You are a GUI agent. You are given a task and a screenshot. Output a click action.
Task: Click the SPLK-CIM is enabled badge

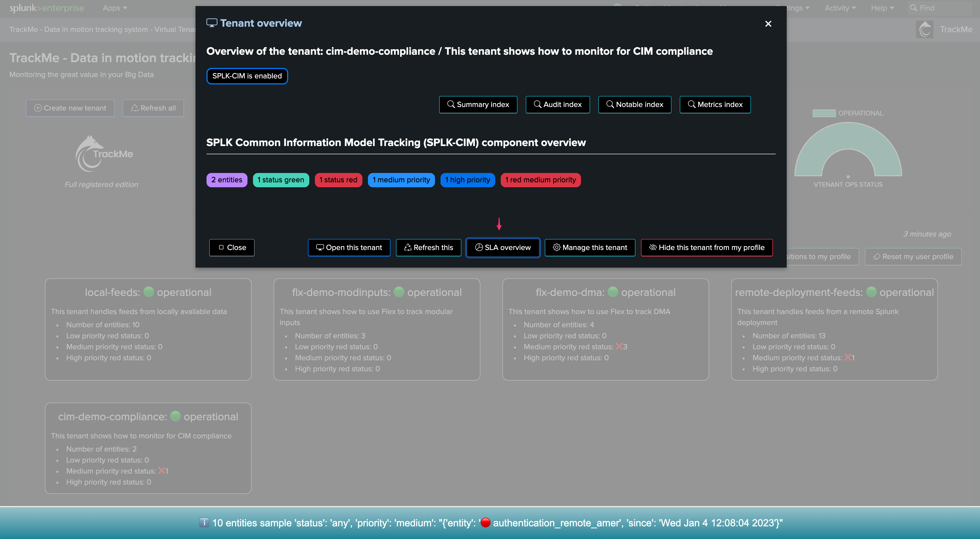point(247,76)
